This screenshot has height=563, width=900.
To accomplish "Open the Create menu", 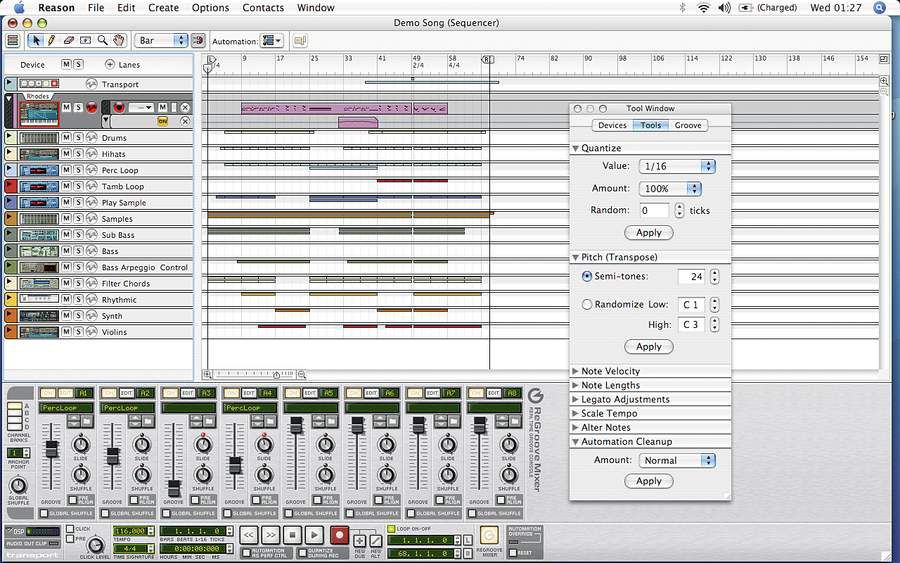I will coord(164,7).
